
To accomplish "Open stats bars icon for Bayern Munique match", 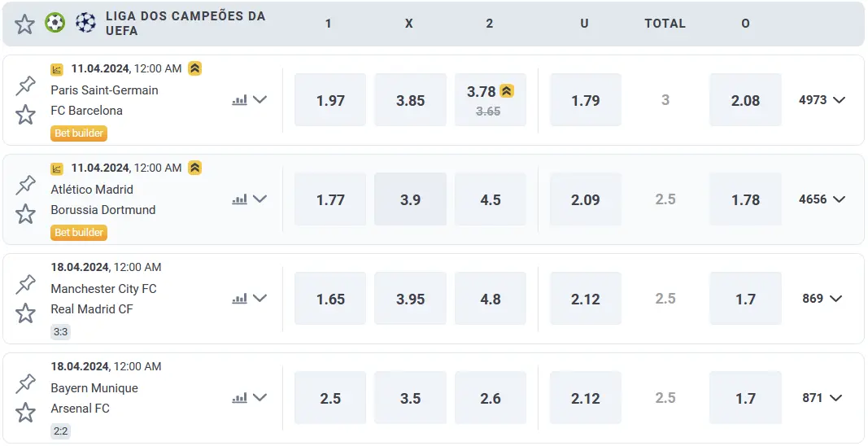I will coord(239,398).
